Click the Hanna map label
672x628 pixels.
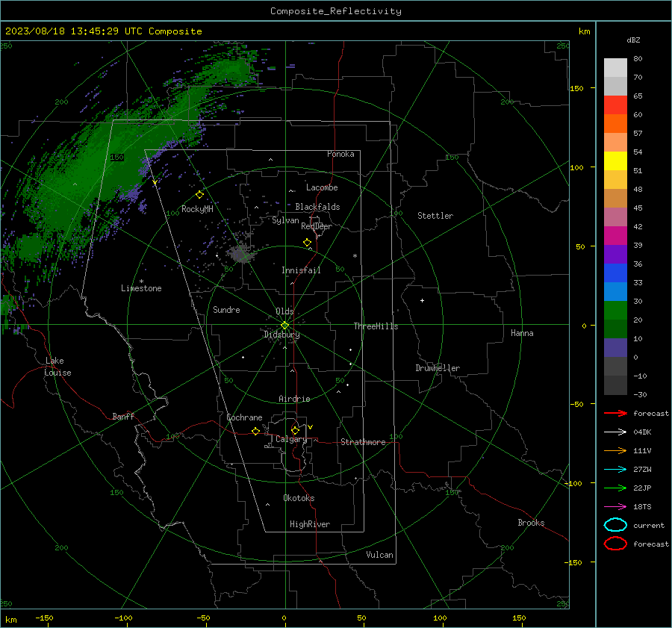522,333
